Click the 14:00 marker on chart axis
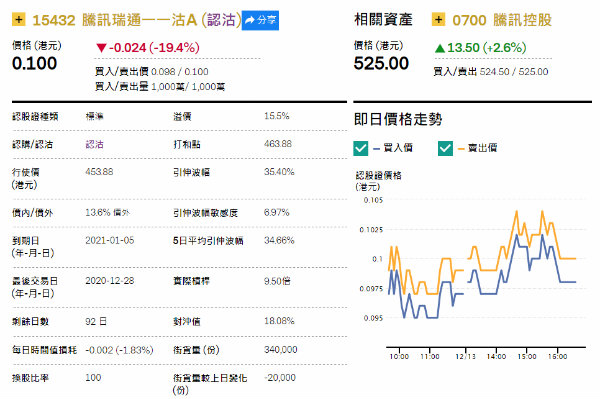 coord(496,356)
